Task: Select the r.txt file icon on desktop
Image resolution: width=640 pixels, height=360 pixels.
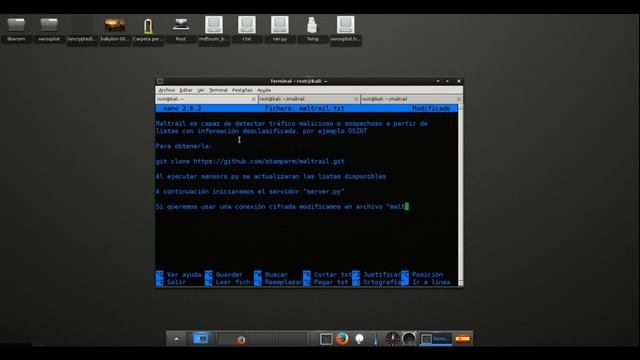Action: pos(247,29)
